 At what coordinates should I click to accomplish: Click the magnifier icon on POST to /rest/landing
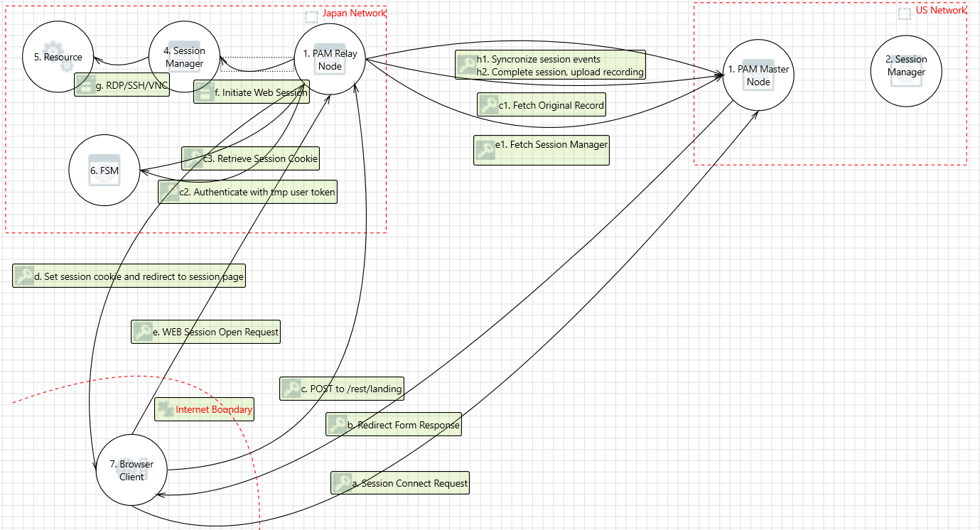click(x=291, y=389)
